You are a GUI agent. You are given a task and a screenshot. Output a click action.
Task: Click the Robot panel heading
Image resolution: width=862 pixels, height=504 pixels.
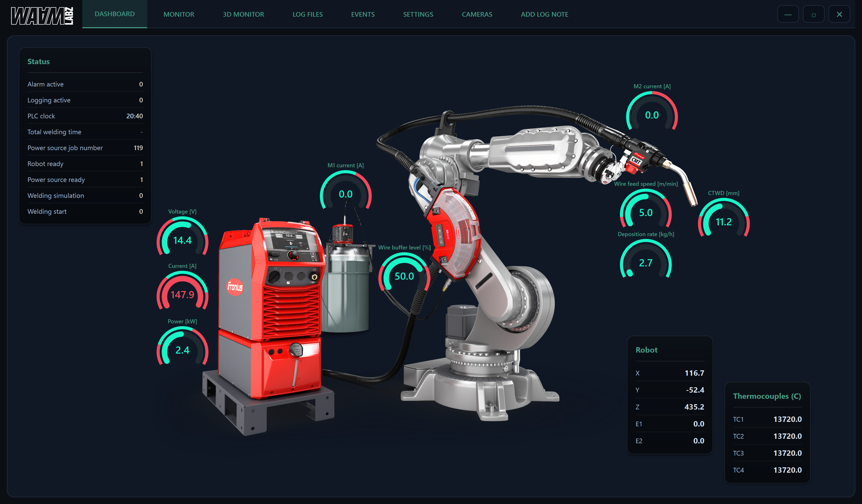[x=646, y=350]
